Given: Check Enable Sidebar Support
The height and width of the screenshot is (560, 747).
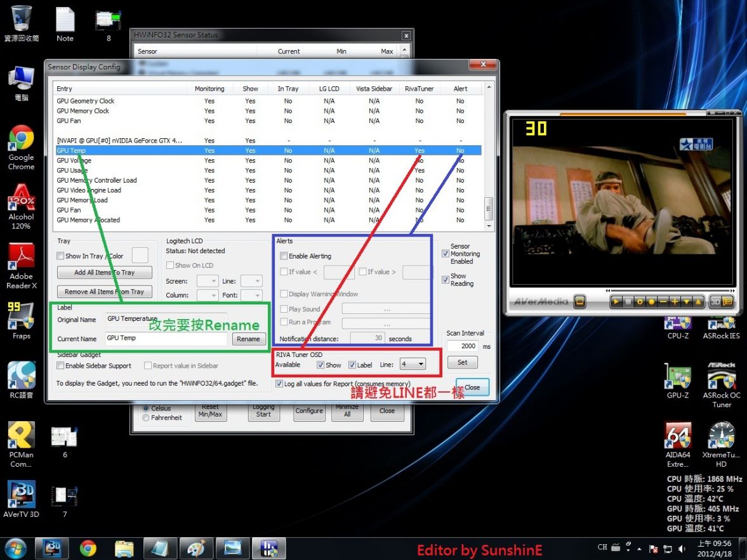Looking at the screenshot, I should (60, 366).
